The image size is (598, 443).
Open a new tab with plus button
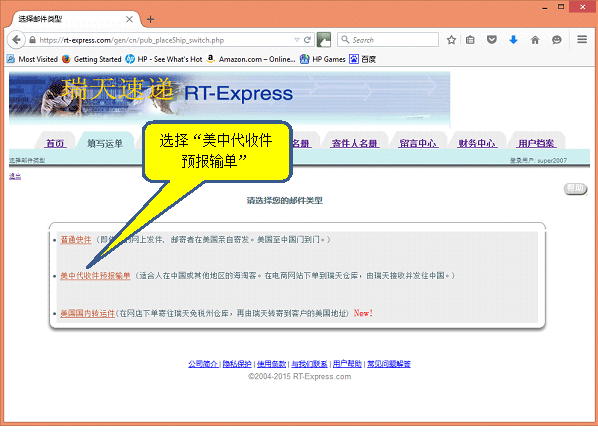(150, 19)
